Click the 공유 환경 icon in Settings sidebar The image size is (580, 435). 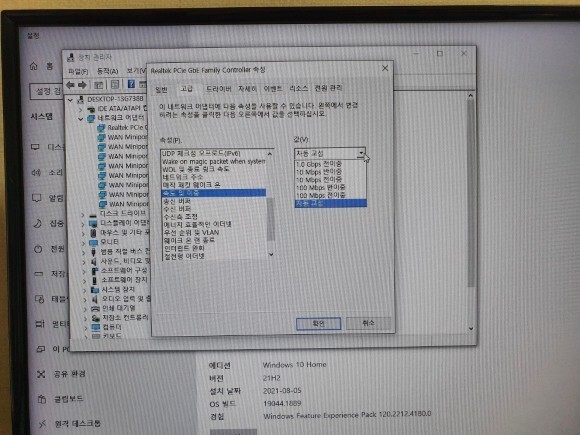(x=41, y=374)
